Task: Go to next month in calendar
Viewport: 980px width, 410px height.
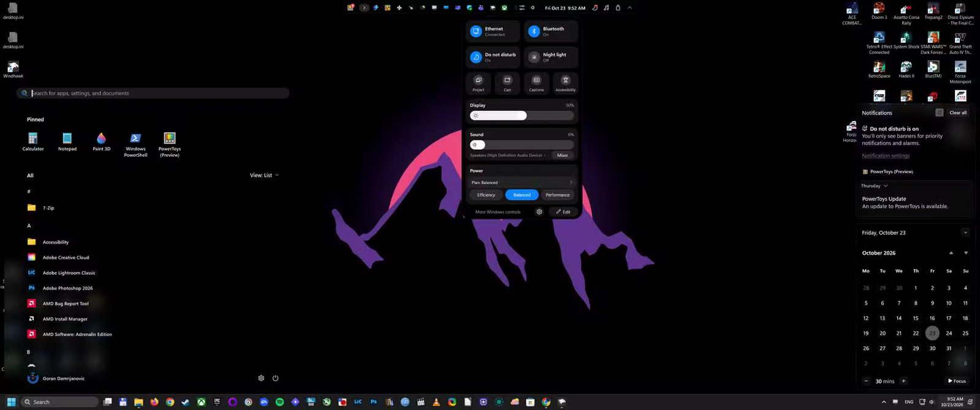Action: tap(966, 253)
